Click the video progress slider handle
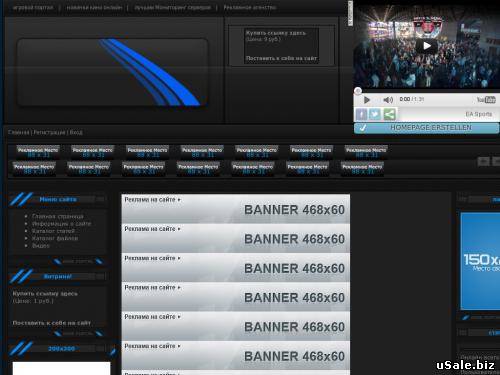The width and height of the screenshot is (500, 375). pyautogui.click(x=358, y=91)
